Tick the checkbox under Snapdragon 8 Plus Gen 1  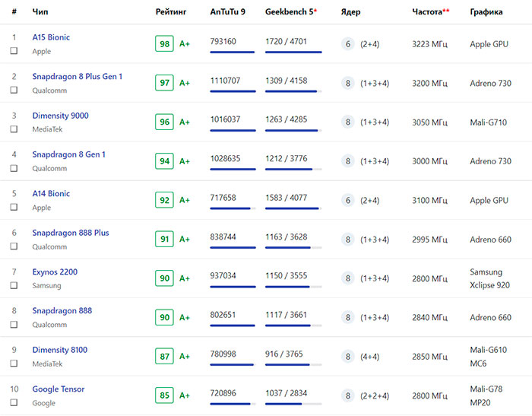(14, 90)
